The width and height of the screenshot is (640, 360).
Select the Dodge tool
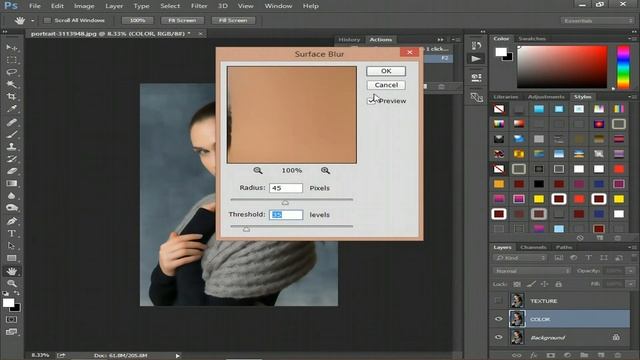[11, 208]
